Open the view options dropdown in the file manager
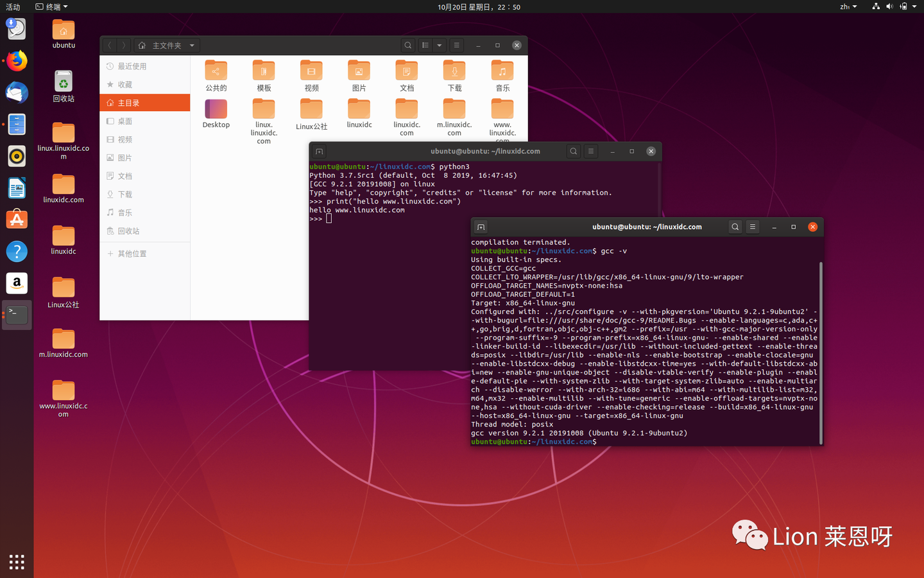The width and height of the screenshot is (924, 578). pos(439,45)
